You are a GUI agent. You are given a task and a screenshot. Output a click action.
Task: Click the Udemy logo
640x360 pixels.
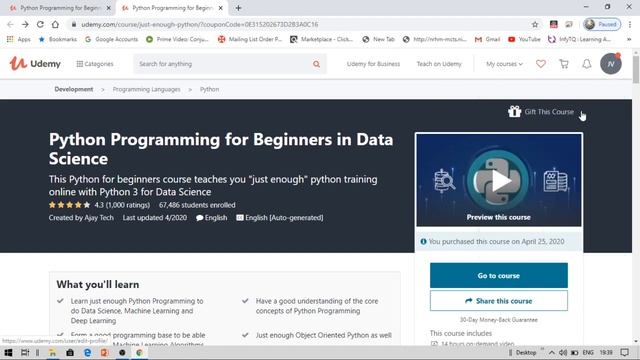(35, 64)
